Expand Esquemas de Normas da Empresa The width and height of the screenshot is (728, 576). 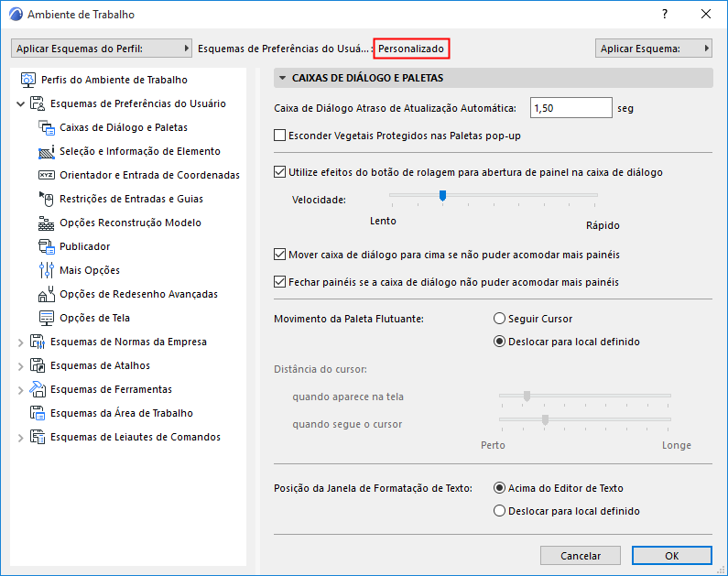pos(20,342)
